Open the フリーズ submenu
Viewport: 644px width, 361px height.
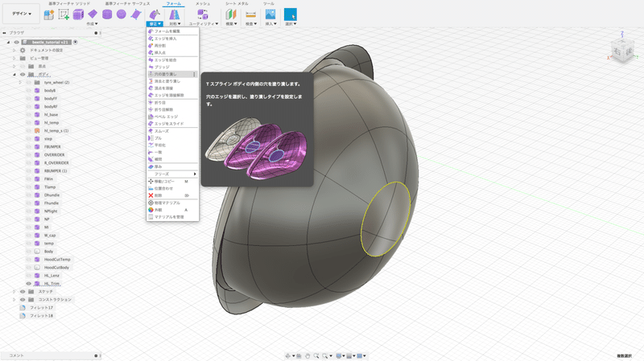(x=172, y=174)
